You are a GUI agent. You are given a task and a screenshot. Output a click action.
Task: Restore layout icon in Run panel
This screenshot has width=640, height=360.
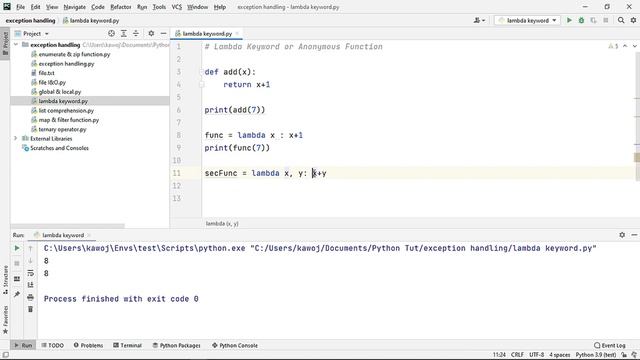[17, 279]
